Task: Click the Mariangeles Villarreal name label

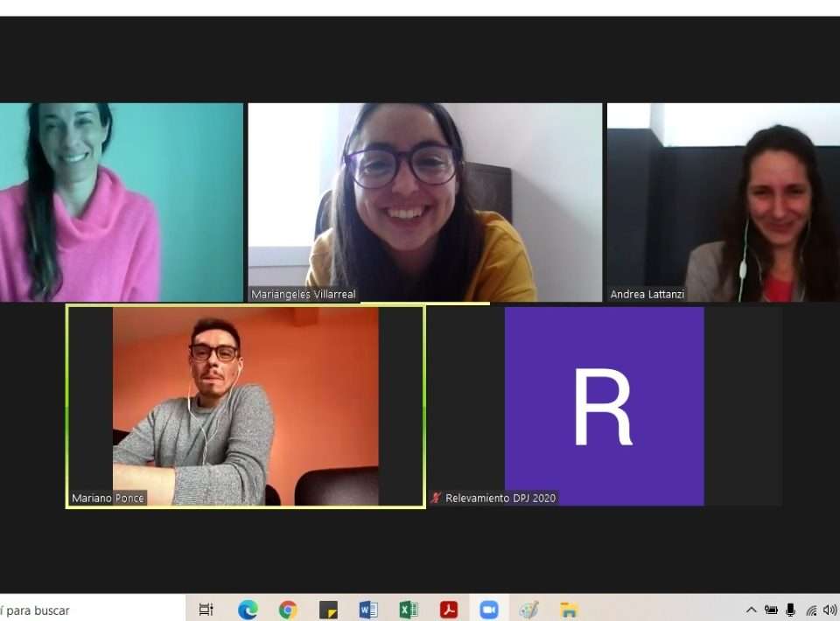Action: pyautogui.click(x=304, y=295)
